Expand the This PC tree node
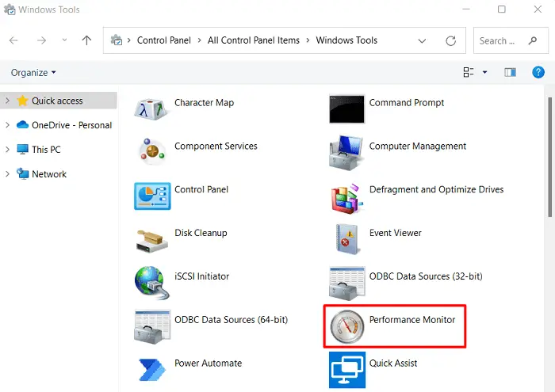 (x=8, y=150)
